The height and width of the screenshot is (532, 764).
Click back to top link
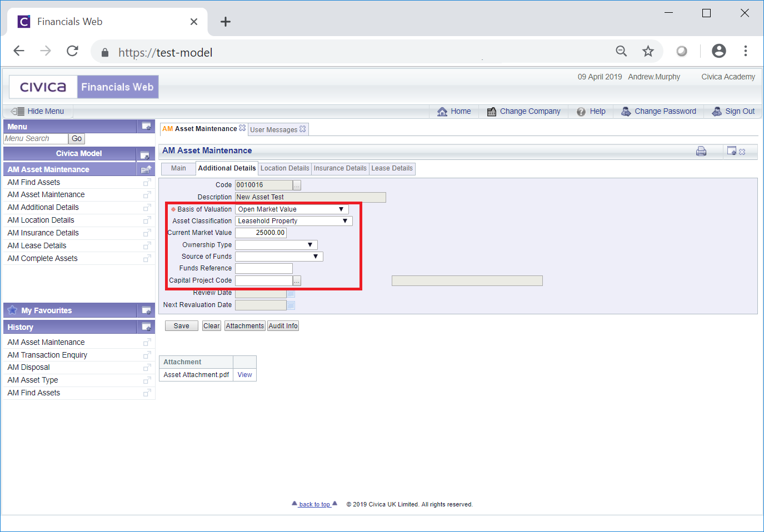314,504
